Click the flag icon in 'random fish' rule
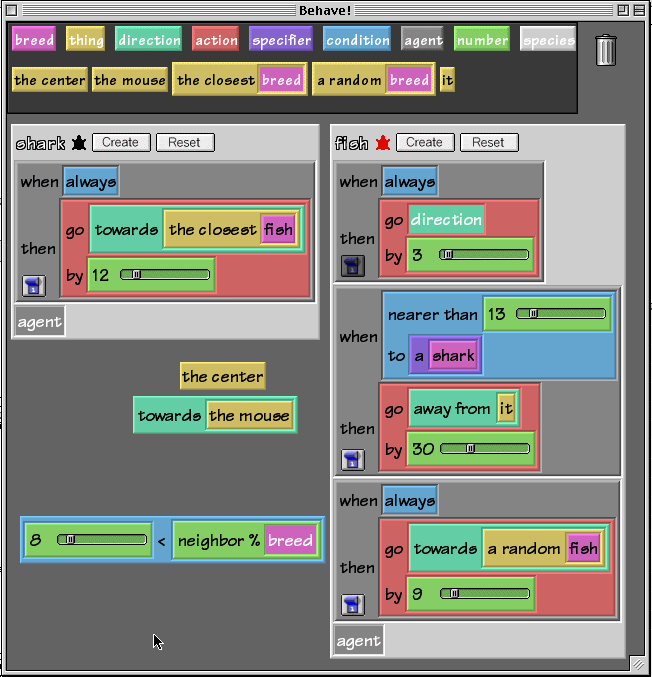The image size is (652, 677). (x=352, y=604)
